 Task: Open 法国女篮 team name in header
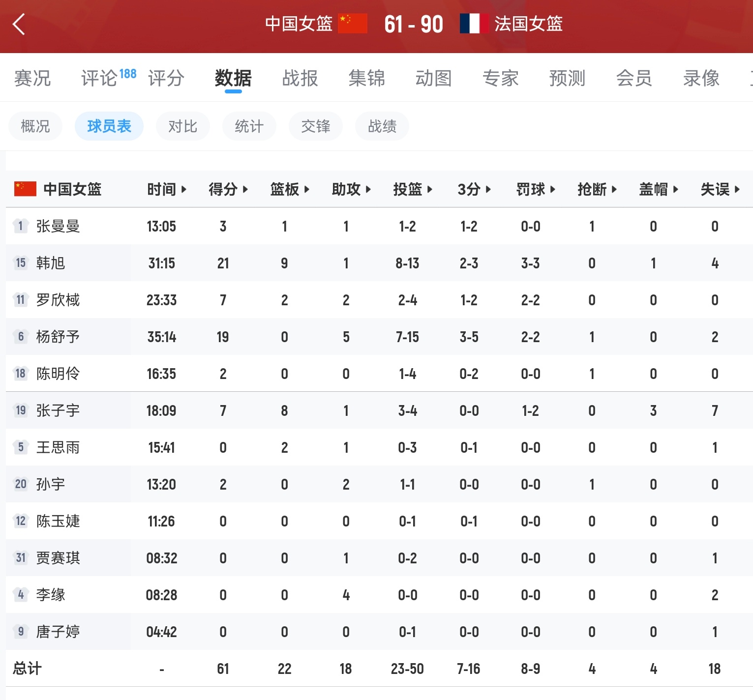coord(529,24)
